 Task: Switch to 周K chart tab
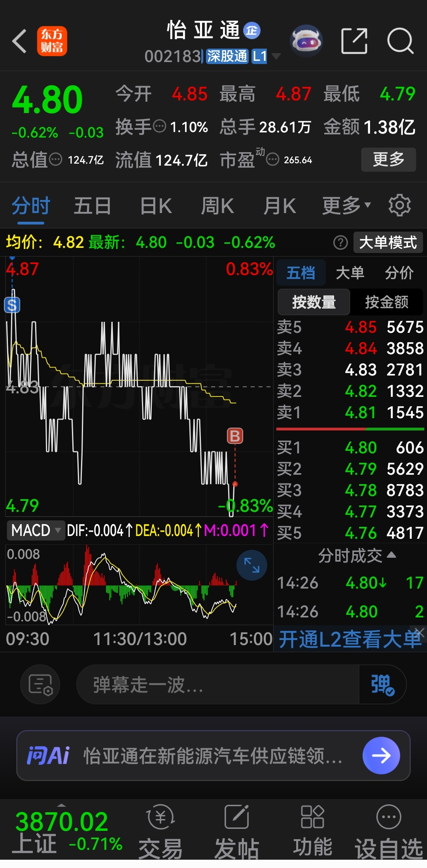tap(217, 206)
